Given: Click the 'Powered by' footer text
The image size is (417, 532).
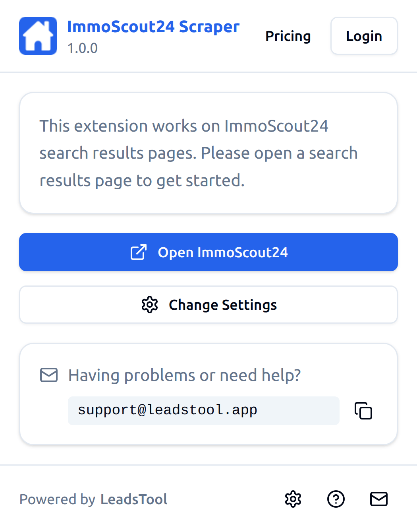Looking at the screenshot, I should pyautogui.click(x=58, y=499).
